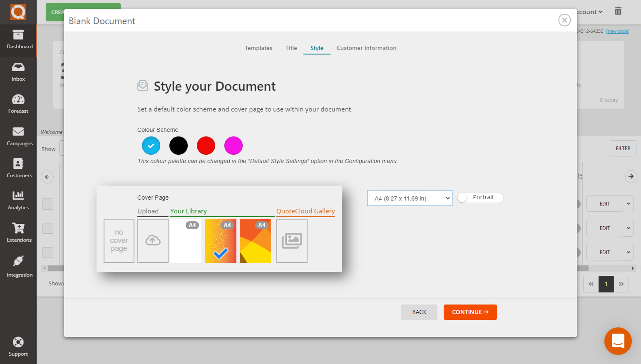Screen dimensions: 641x364
Task: Toggle Portrait orientation switch
Action: coord(479,198)
